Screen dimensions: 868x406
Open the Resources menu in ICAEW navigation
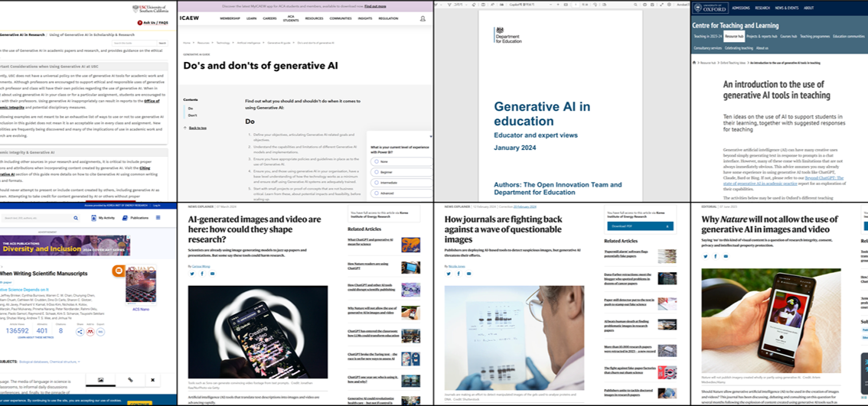pos(314,18)
